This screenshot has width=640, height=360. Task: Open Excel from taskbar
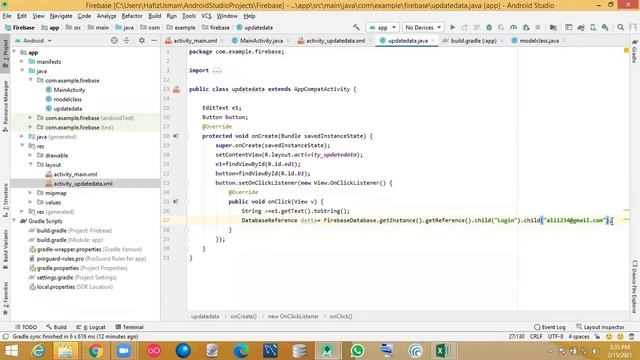tap(444, 351)
